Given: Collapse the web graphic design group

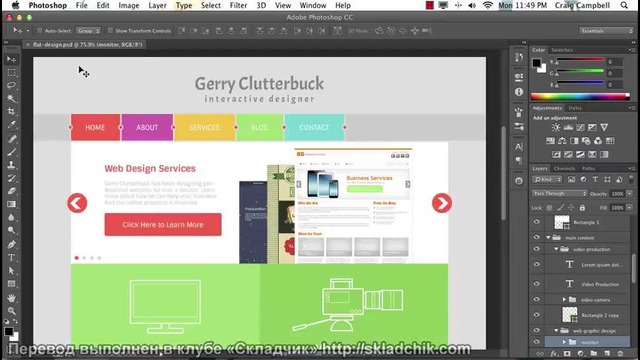Looking at the screenshot, I should (556, 330).
